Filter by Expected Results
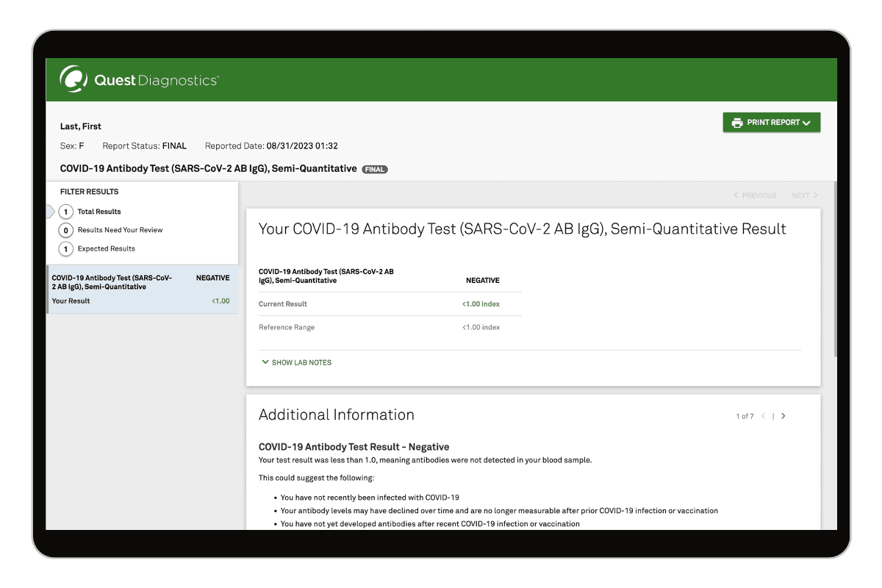 (x=106, y=248)
